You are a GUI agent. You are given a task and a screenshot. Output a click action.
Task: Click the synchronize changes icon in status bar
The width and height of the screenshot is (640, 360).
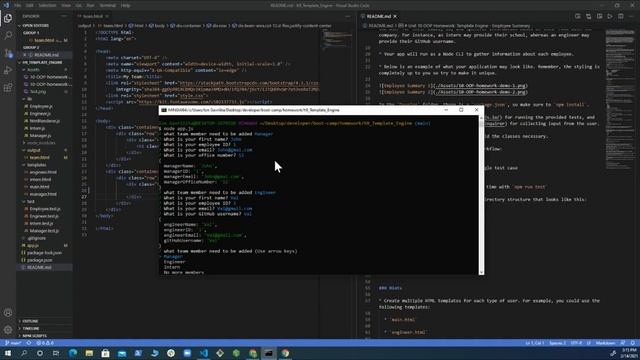(x=29, y=343)
